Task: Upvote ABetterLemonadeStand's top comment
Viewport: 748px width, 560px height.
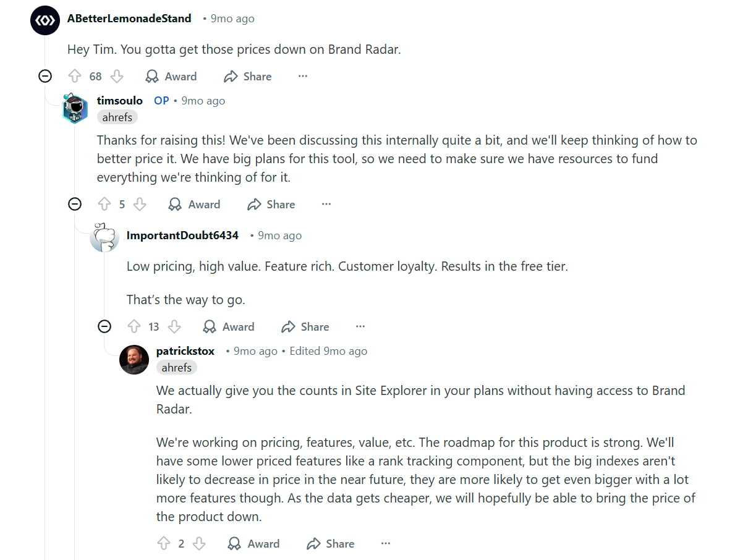Action: click(x=75, y=76)
